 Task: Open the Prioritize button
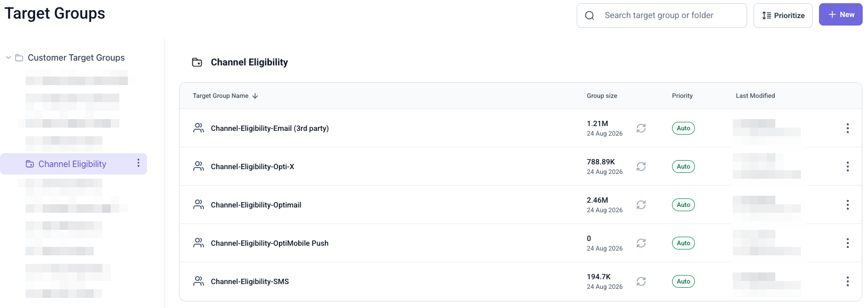(x=783, y=15)
